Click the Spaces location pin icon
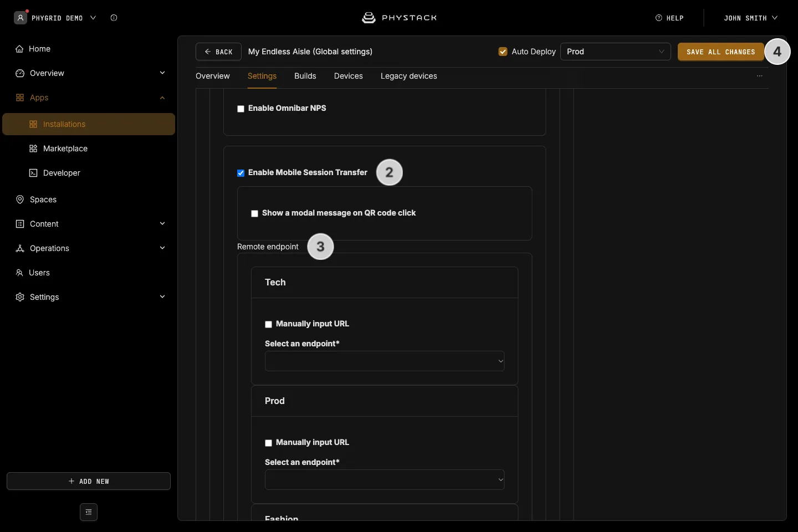Viewport: 798px width, 532px height. coord(20,199)
